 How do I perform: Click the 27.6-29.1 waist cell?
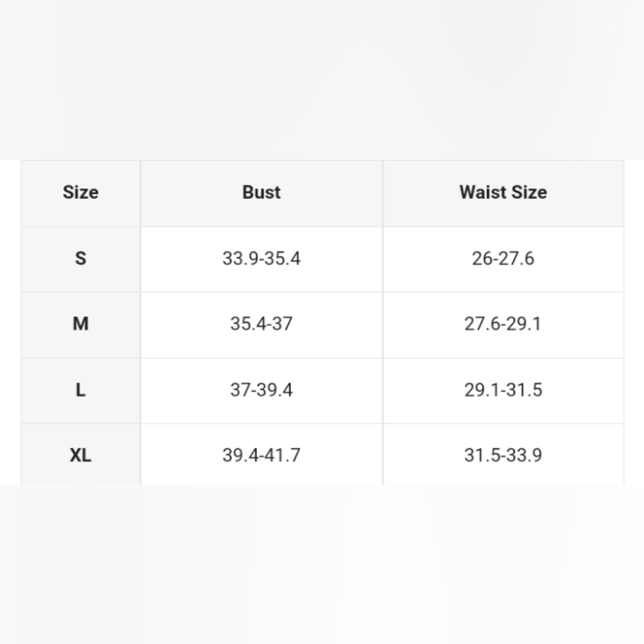[x=503, y=324]
